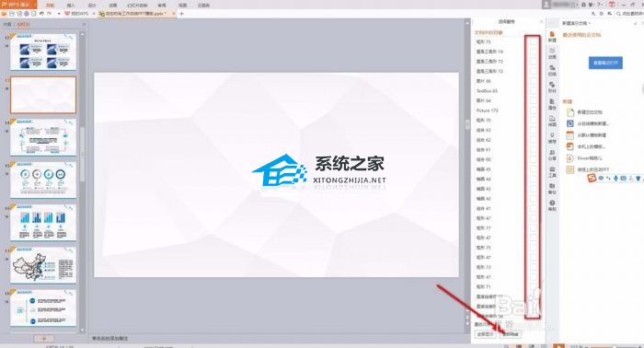Select the four bar charts slide thumbnail

(43, 222)
